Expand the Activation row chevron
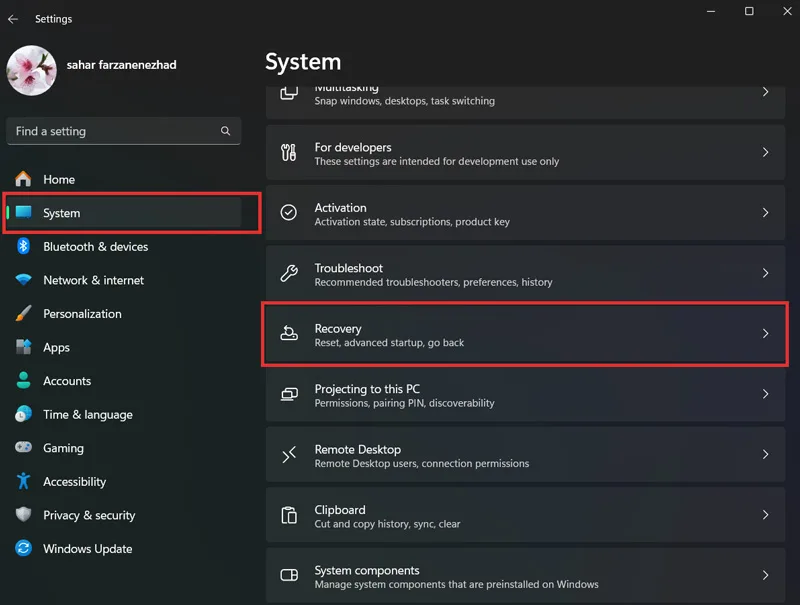 click(x=765, y=212)
